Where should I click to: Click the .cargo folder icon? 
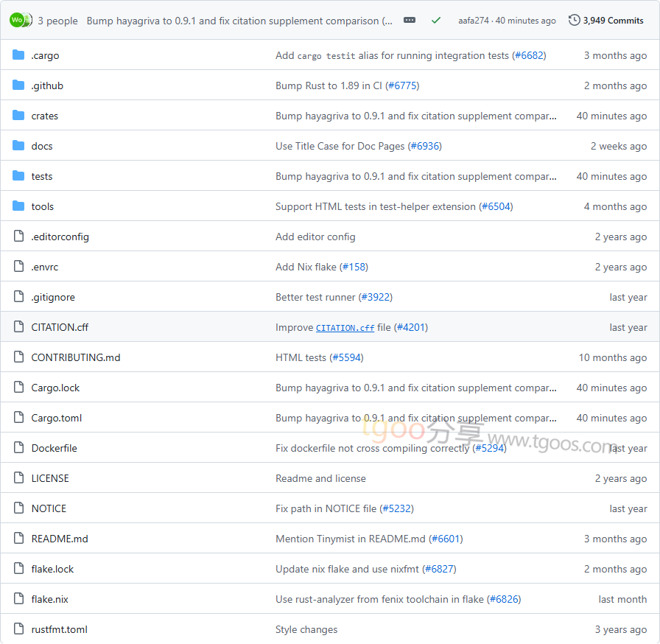pyautogui.click(x=18, y=55)
